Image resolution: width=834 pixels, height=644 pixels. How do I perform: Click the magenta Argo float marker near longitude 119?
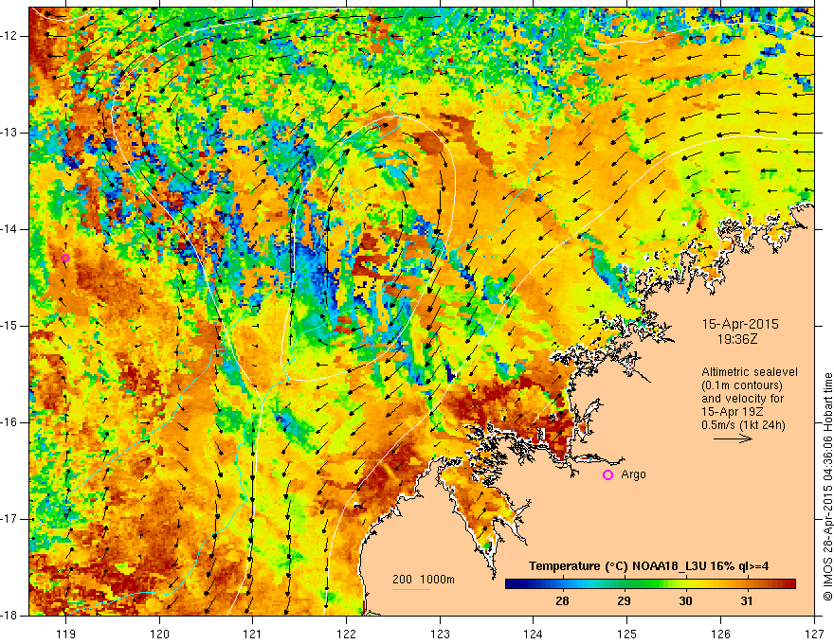[x=65, y=259]
